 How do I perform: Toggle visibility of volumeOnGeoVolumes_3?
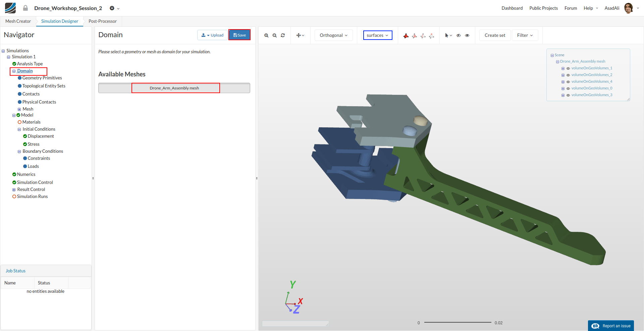pyautogui.click(x=568, y=95)
